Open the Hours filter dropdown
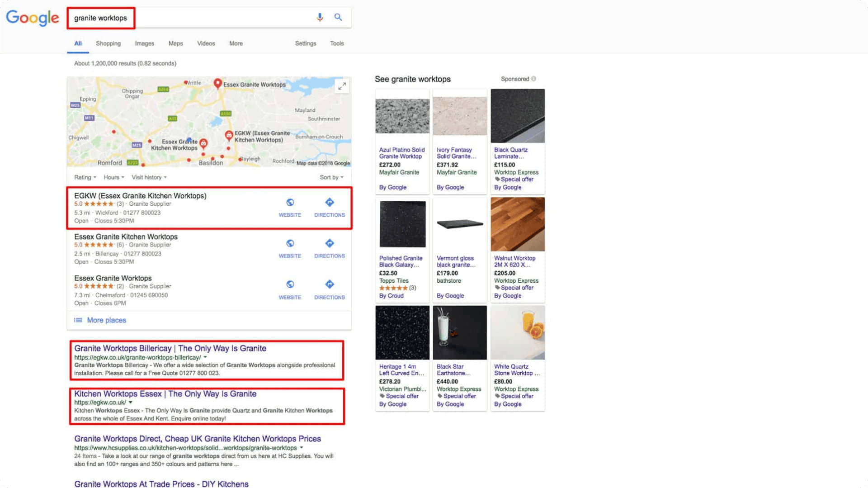The width and height of the screenshot is (868, 488). point(113,177)
